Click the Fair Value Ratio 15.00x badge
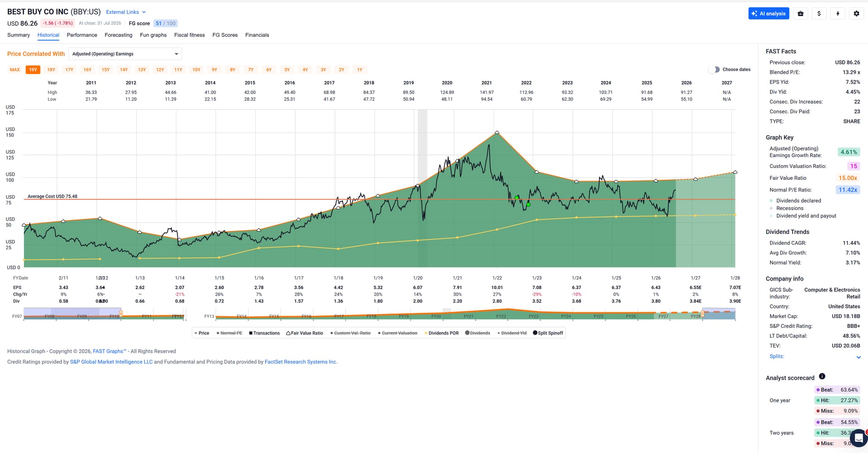 [848, 178]
